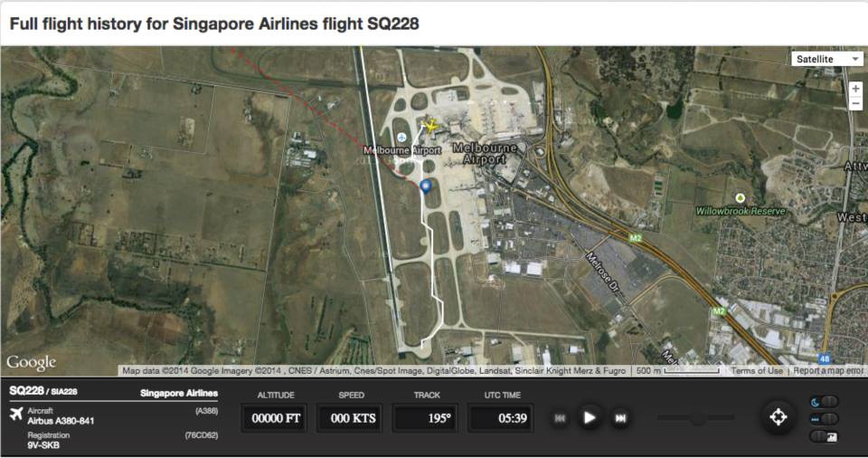Click the yellow aircraft icon on the map

click(x=429, y=127)
